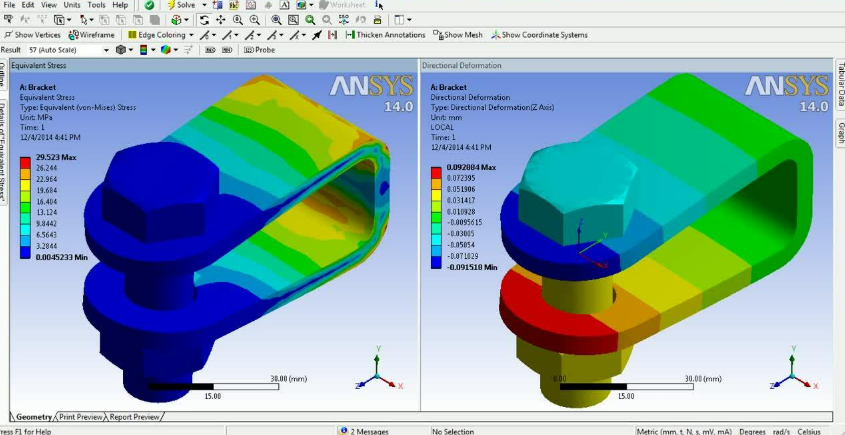
Task: Open the Solve dropdown arrow
Action: pos(202,5)
